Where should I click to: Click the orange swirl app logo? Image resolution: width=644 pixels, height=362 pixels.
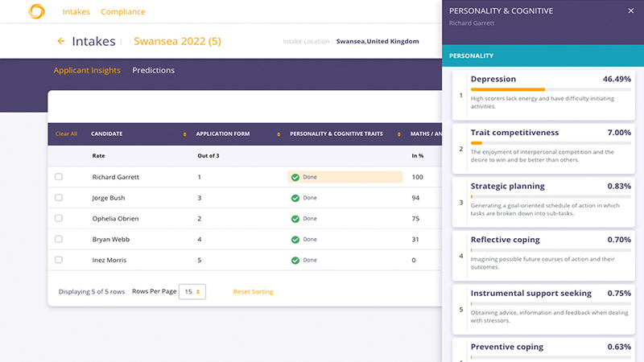(36, 11)
